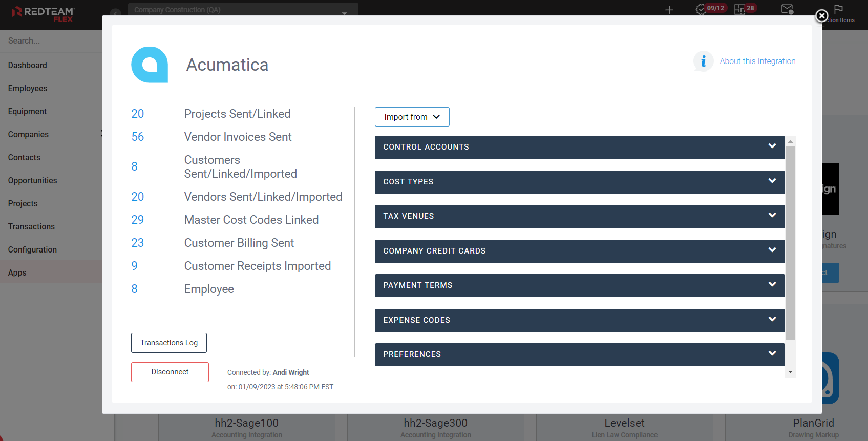
Task: Open the Company Construction (QA) selector dropdown
Action: [243, 10]
